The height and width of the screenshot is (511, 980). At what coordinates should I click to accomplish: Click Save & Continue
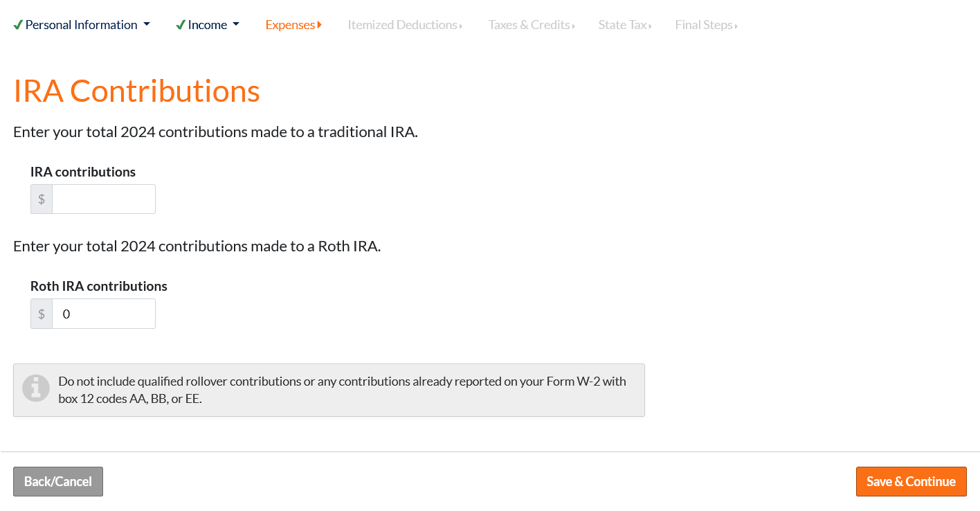(911, 481)
